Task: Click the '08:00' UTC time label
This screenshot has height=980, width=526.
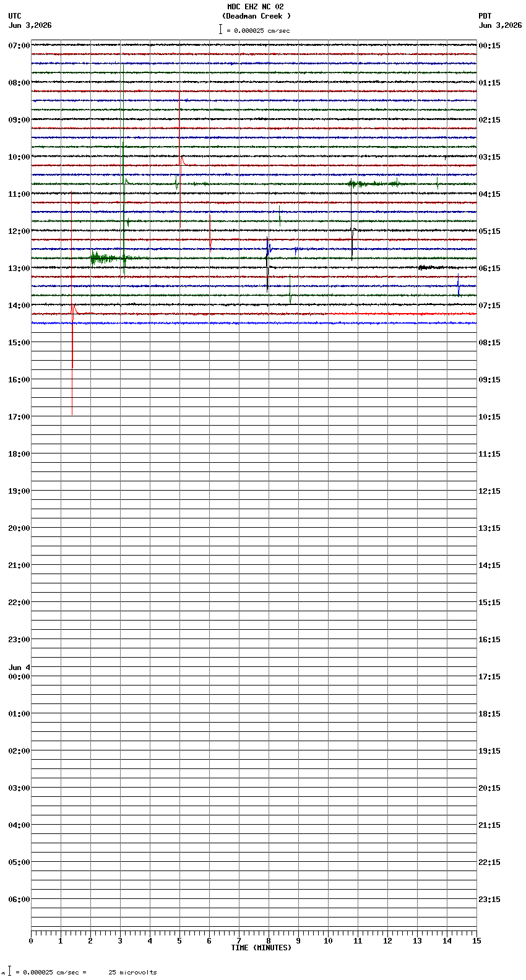Action: (19, 83)
